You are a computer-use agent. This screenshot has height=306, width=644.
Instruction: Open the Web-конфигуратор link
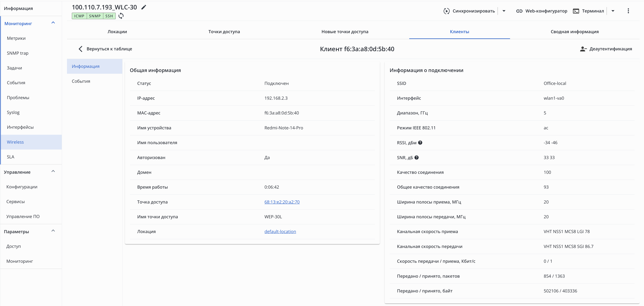pos(541,11)
